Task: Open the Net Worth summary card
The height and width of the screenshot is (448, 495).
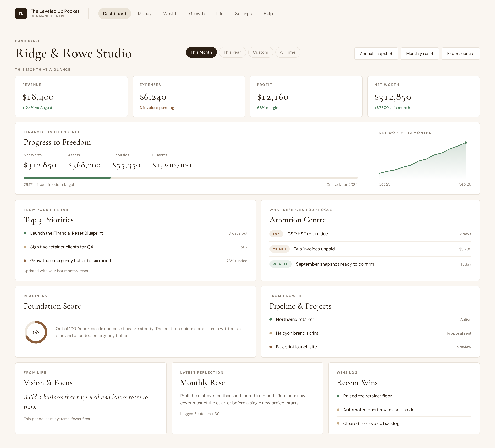Action: point(423,96)
